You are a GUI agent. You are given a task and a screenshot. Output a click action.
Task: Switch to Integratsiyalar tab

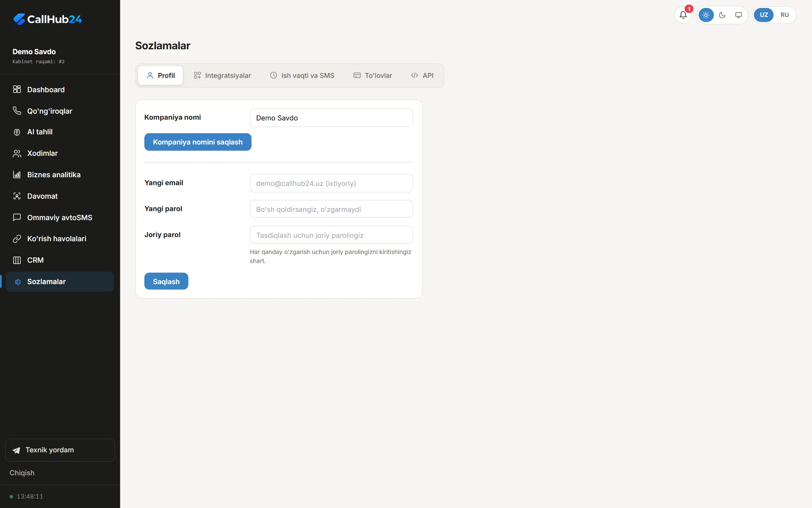pos(222,76)
